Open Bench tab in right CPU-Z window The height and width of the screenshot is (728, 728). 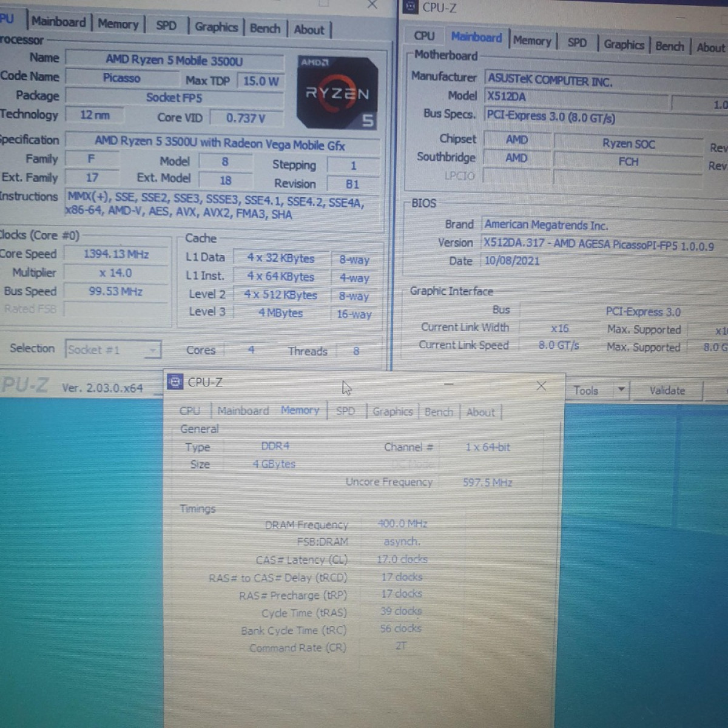point(670,46)
